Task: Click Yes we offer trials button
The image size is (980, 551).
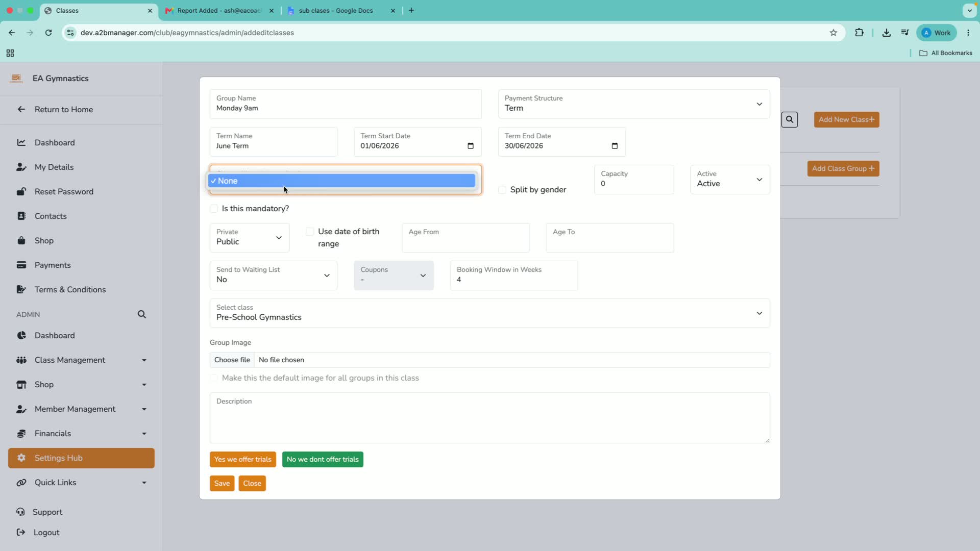Action: click(243, 460)
